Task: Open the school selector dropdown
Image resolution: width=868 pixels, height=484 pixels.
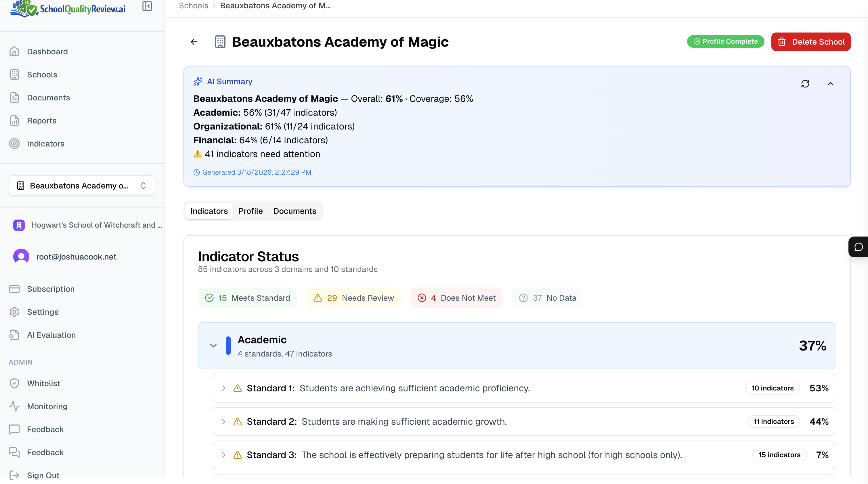Action: (81, 185)
